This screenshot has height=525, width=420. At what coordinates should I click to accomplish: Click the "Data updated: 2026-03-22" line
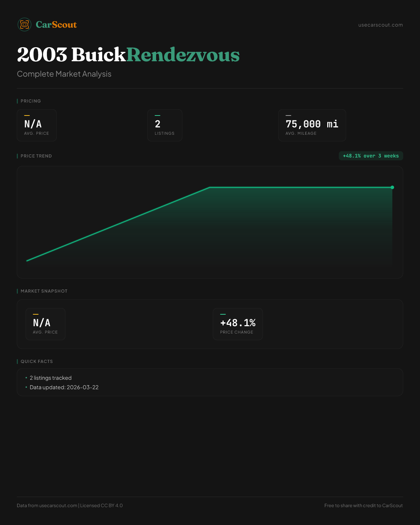(x=64, y=387)
